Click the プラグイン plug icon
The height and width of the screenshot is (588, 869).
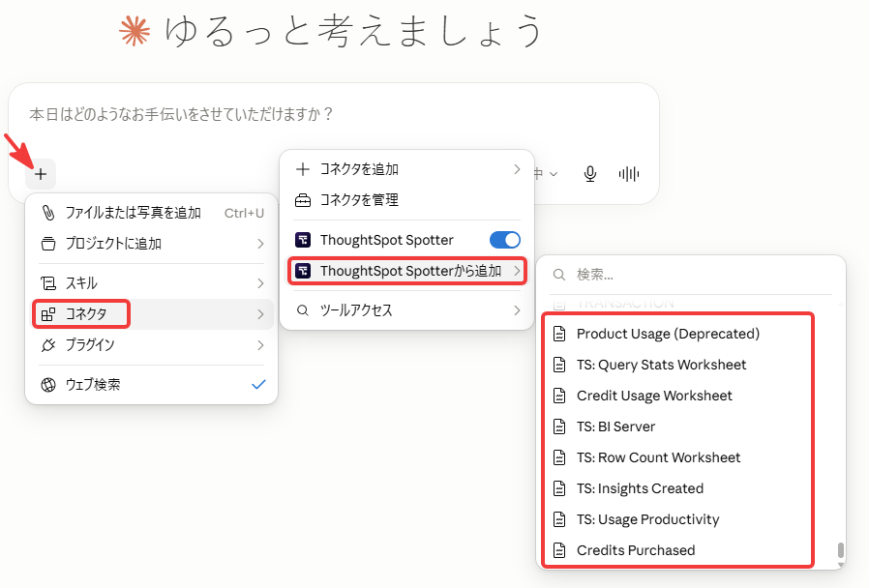[x=48, y=345]
